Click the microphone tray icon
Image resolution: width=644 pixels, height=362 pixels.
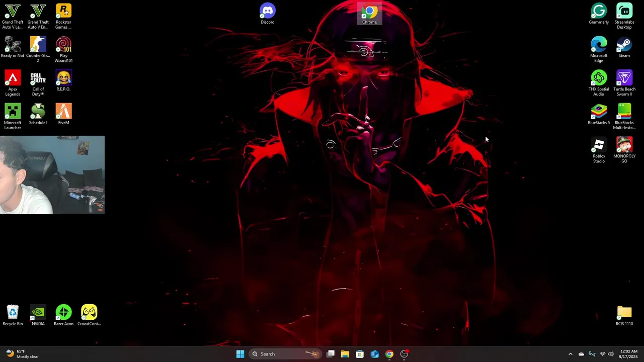(x=592, y=354)
